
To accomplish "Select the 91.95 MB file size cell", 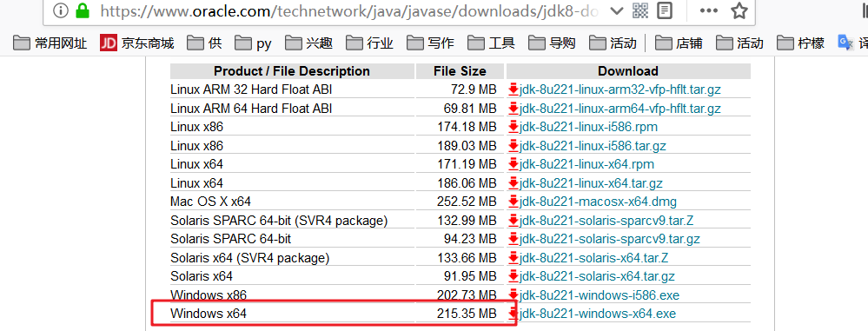I will 460,275.
